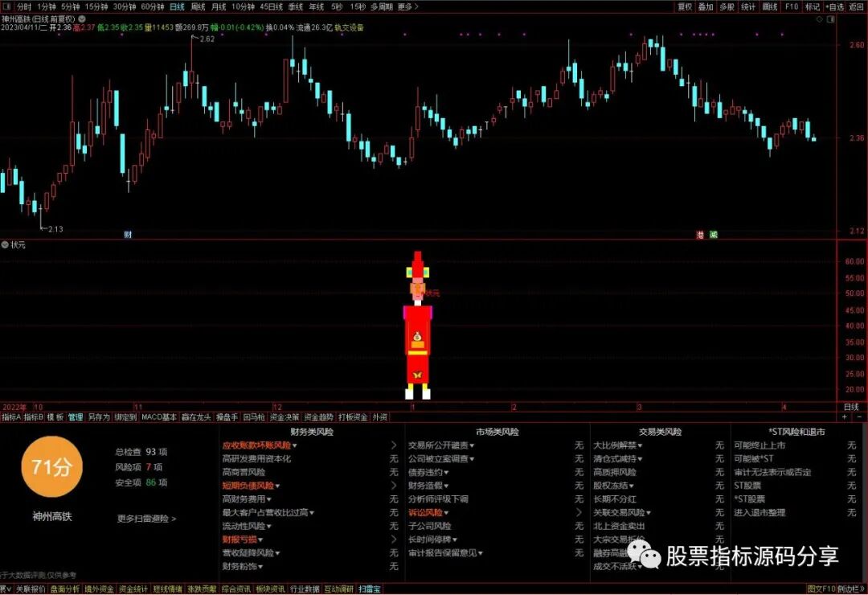868x595 pixels.
Task: Select the 季线 period tab
Action: click(x=296, y=6)
